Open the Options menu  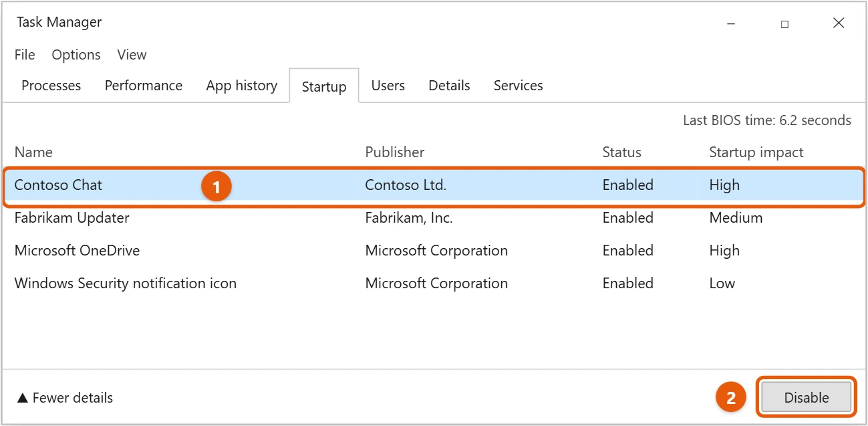click(76, 55)
